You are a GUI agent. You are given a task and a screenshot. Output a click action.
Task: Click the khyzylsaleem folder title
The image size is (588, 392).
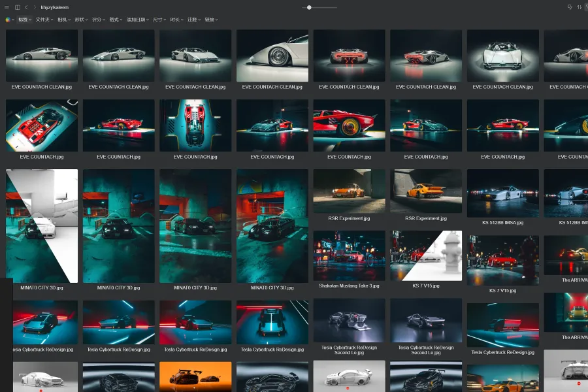(x=55, y=7)
